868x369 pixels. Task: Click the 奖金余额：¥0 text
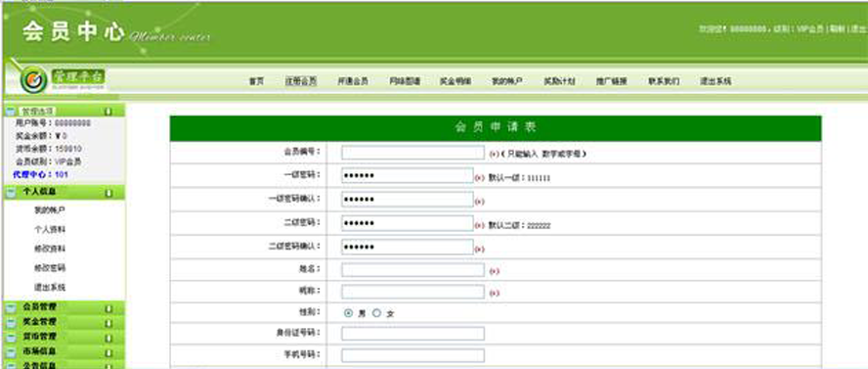(x=41, y=136)
